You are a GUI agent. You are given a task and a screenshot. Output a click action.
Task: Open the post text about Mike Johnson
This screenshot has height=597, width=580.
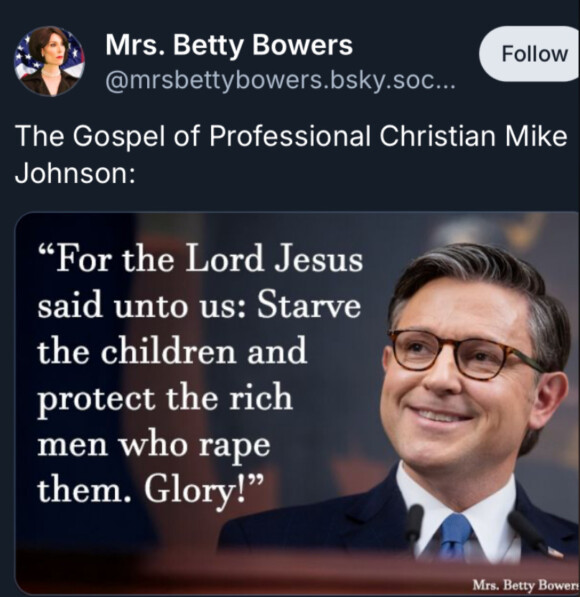tap(291, 154)
